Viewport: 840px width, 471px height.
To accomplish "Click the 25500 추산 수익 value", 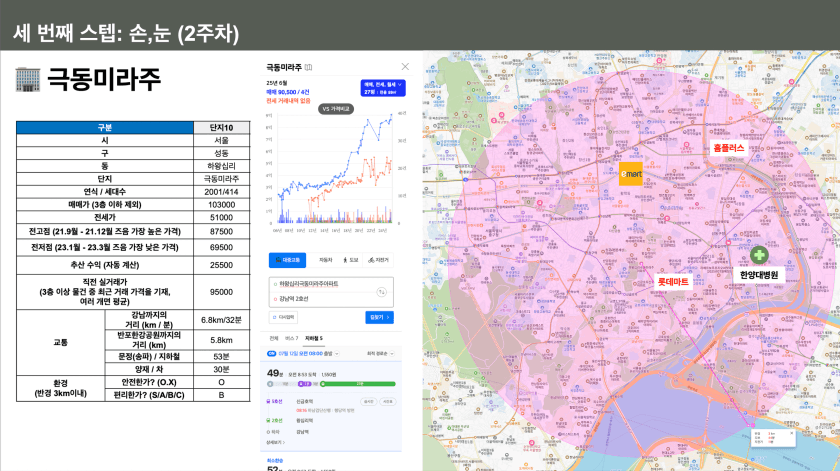I will 221,265.
